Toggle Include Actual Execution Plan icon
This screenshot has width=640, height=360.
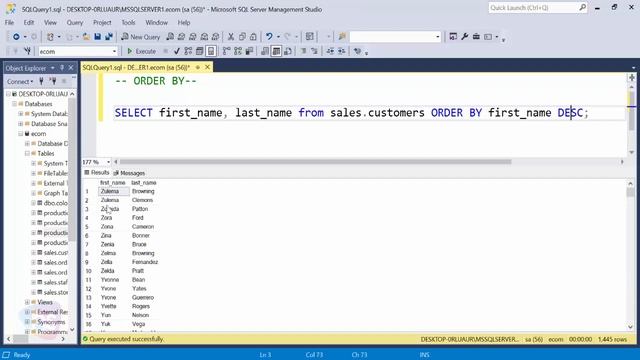pyautogui.click(x=227, y=51)
